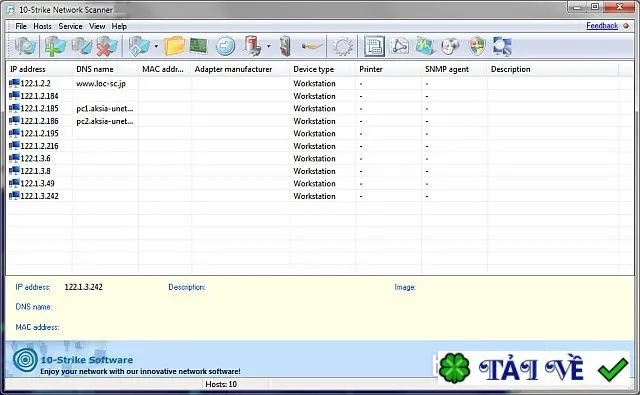
Task: Expand the dropdown arrow beside the red server icon
Action: pyautogui.click(x=268, y=47)
